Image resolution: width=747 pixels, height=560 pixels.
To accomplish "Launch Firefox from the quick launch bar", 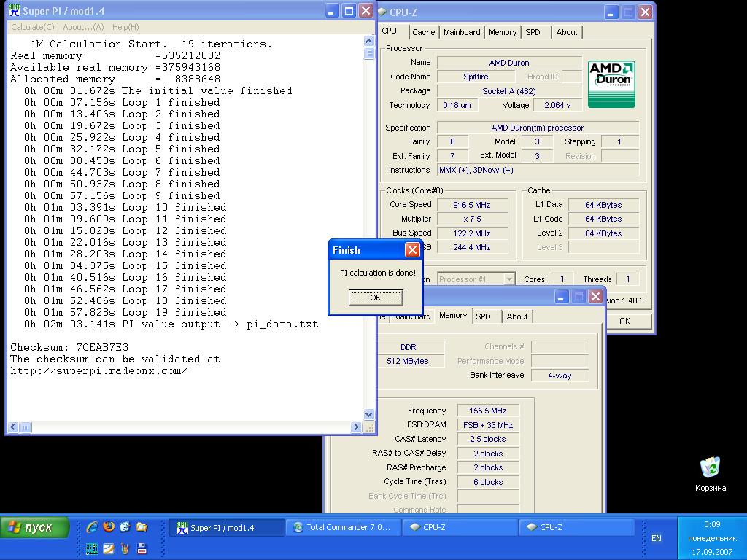I will [109, 526].
